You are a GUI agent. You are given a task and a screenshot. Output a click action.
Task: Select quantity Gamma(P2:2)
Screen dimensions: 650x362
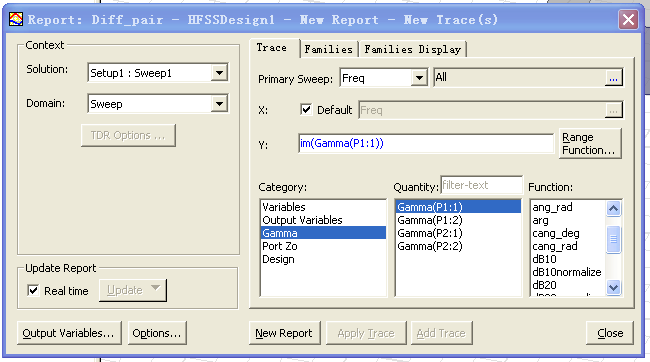(x=458, y=246)
